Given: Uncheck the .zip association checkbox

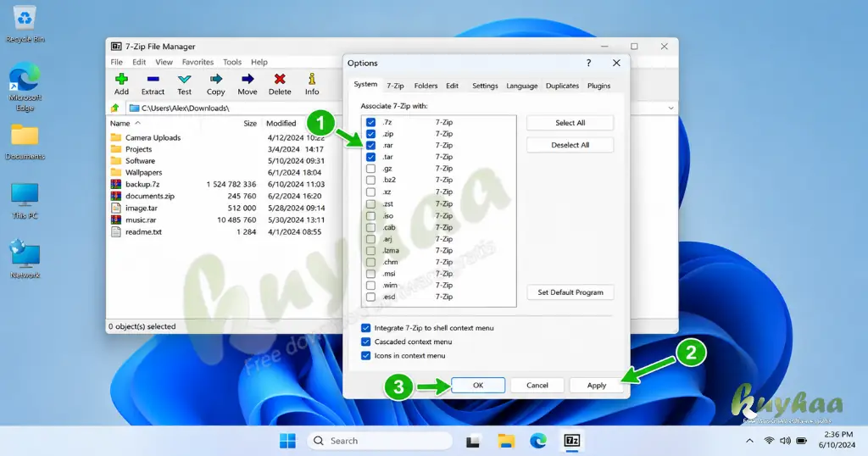Looking at the screenshot, I should 371,134.
